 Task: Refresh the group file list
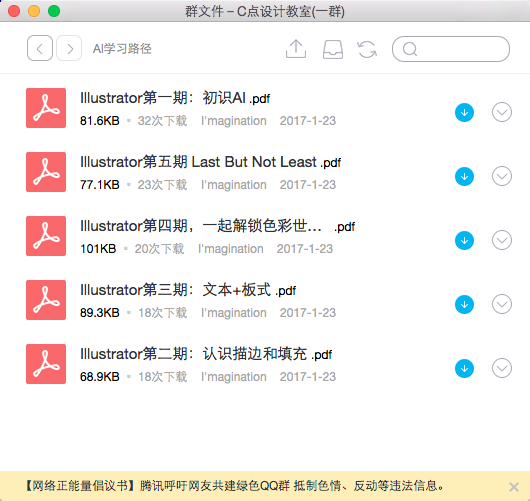click(367, 49)
